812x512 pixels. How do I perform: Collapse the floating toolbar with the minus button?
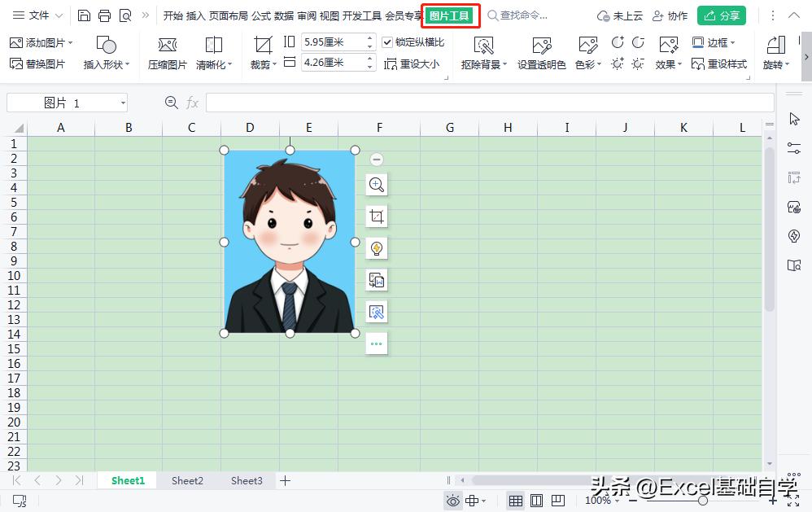[376, 159]
